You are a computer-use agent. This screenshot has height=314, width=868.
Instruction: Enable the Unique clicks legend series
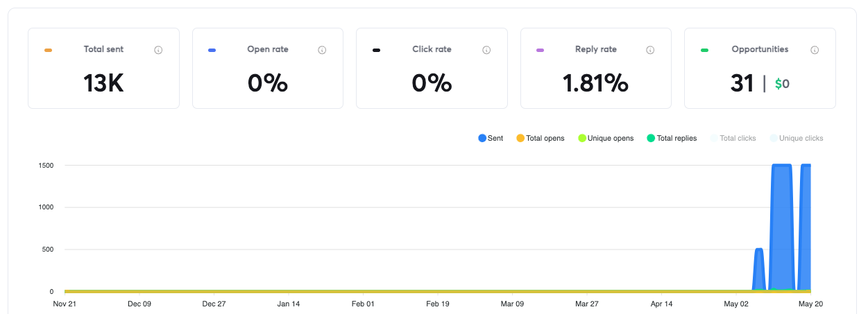tap(797, 139)
